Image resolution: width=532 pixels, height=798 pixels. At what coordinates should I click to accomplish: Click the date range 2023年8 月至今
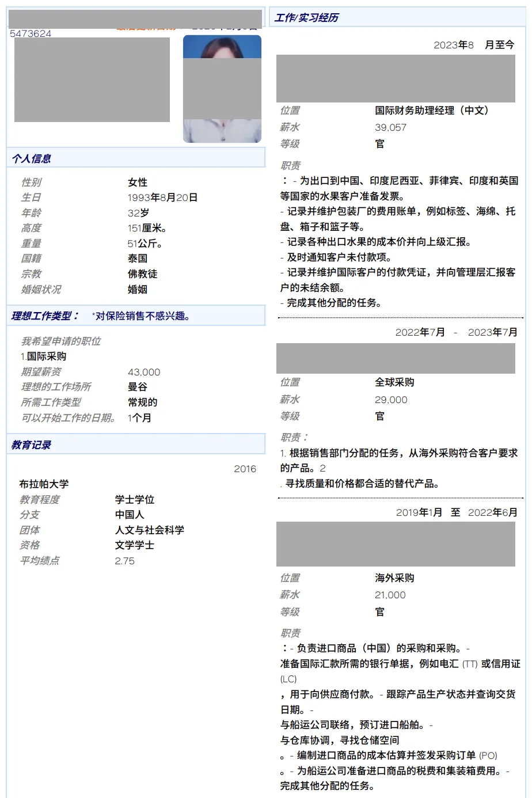[474, 45]
